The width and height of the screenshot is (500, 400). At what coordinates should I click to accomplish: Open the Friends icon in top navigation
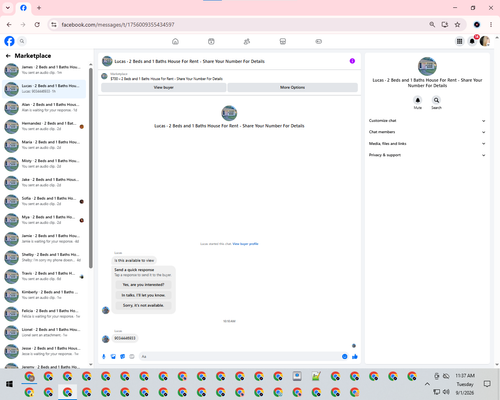tap(247, 41)
